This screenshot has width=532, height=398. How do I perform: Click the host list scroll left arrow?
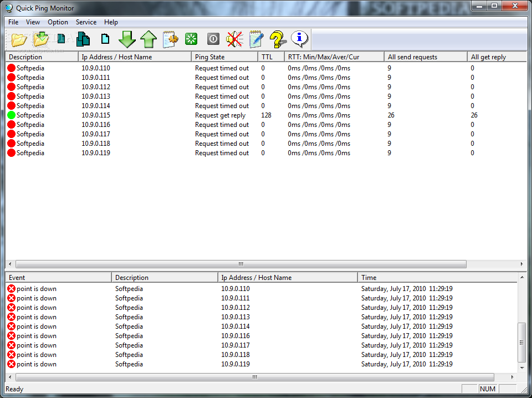coord(9,264)
